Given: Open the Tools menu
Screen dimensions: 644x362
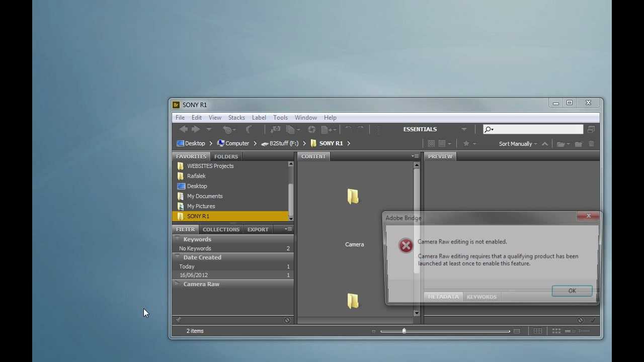Looking at the screenshot, I should (x=280, y=118).
